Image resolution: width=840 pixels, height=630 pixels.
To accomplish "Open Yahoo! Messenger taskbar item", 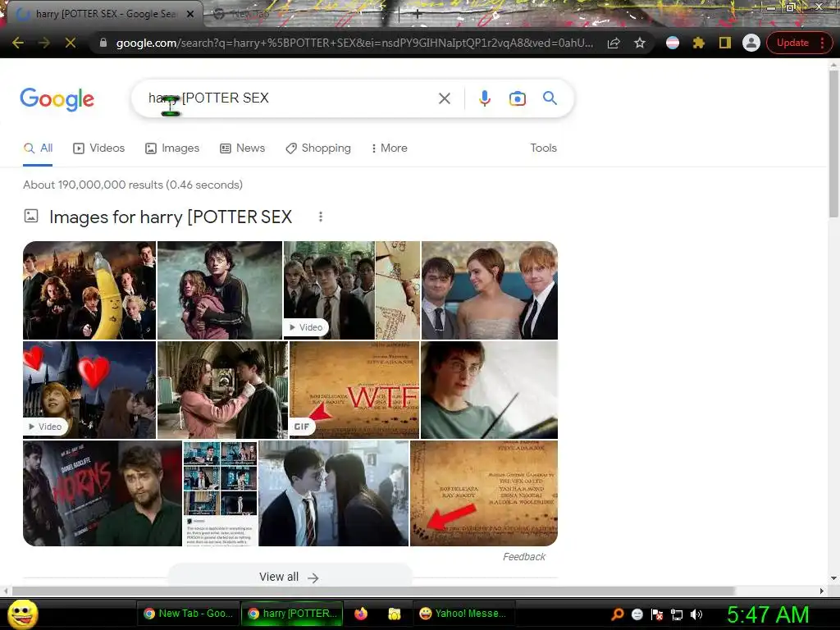I will tap(463, 614).
